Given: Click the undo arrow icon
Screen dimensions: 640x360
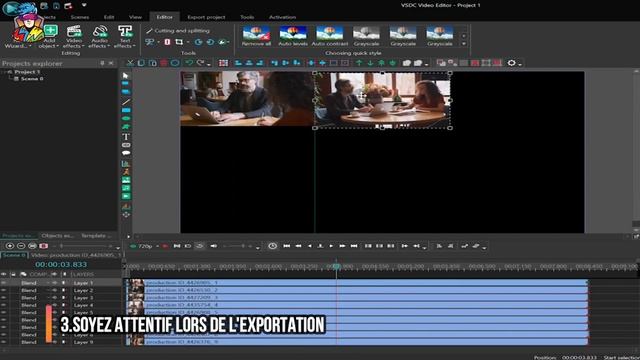Looking at the screenshot, I should [x=189, y=63].
